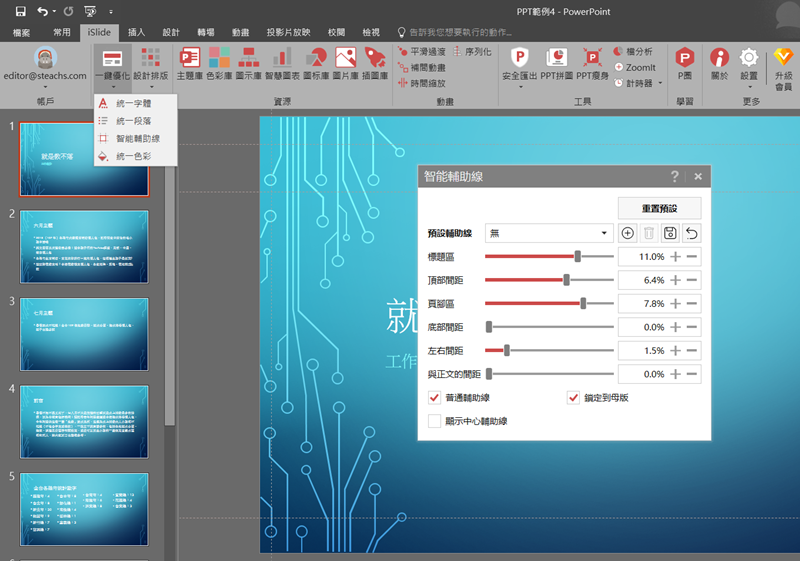Uncheck the 鎖定到母版 checkbox

click(x=573, y=397)
